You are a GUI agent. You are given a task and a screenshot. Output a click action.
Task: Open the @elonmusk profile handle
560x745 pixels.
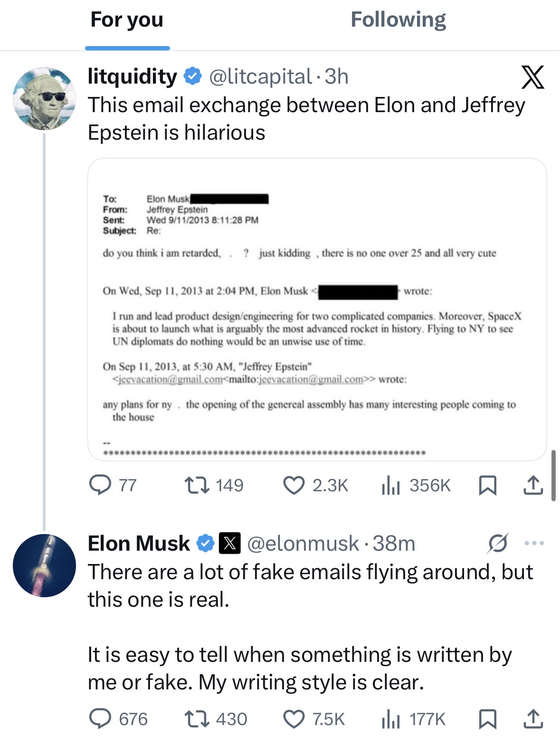point(303,543)
